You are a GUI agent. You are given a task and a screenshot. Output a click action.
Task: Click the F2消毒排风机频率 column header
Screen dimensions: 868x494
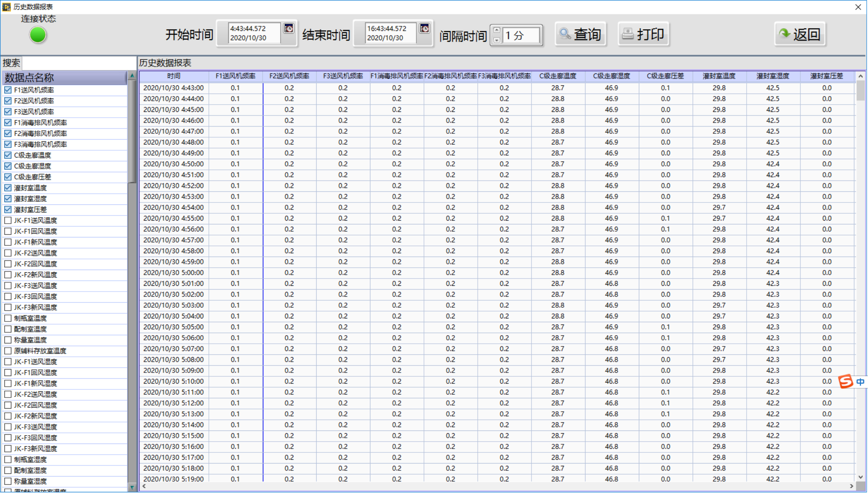pos(451,76)
